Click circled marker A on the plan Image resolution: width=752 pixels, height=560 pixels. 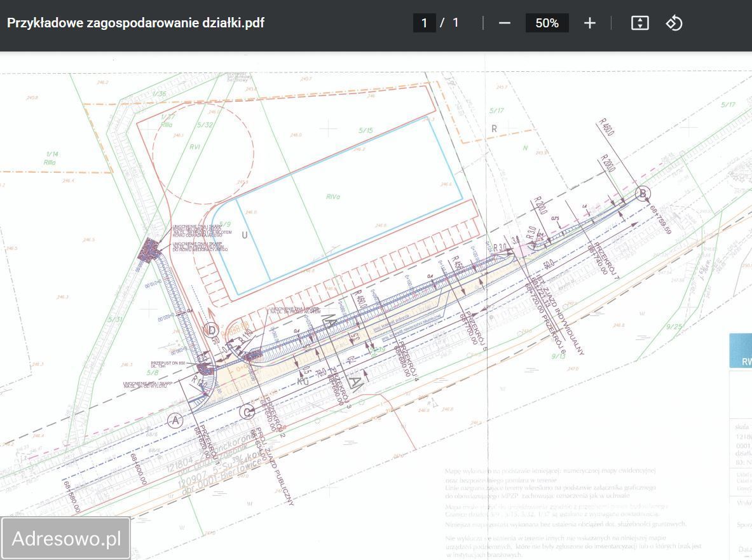click(x=175, y=420)
